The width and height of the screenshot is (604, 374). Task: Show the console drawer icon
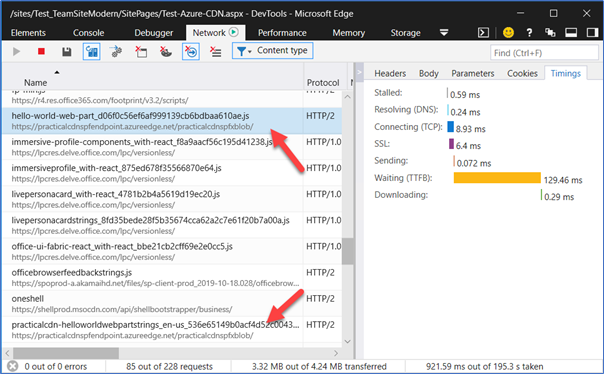[x=483, y=33]
